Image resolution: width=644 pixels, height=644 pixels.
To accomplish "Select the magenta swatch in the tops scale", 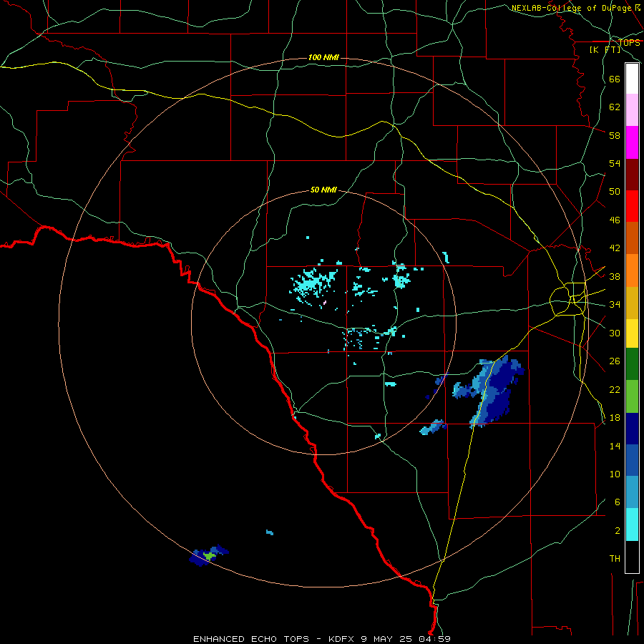I will tap(632, 142).
